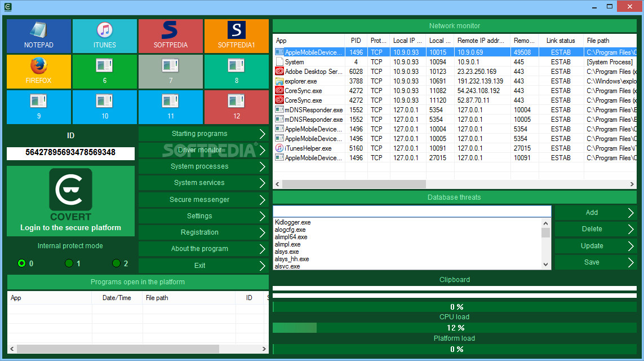Open Registration

point(203,232)
